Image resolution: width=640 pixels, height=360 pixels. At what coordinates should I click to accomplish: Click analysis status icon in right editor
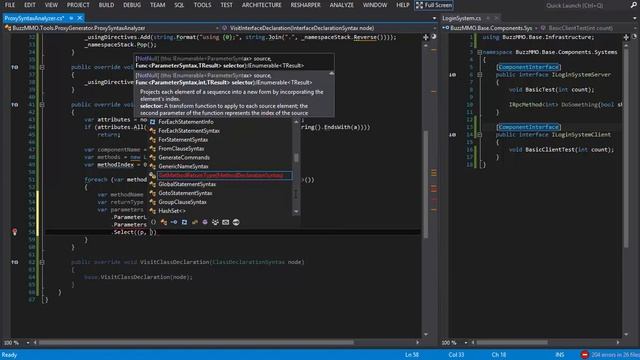tap(635, 37)
